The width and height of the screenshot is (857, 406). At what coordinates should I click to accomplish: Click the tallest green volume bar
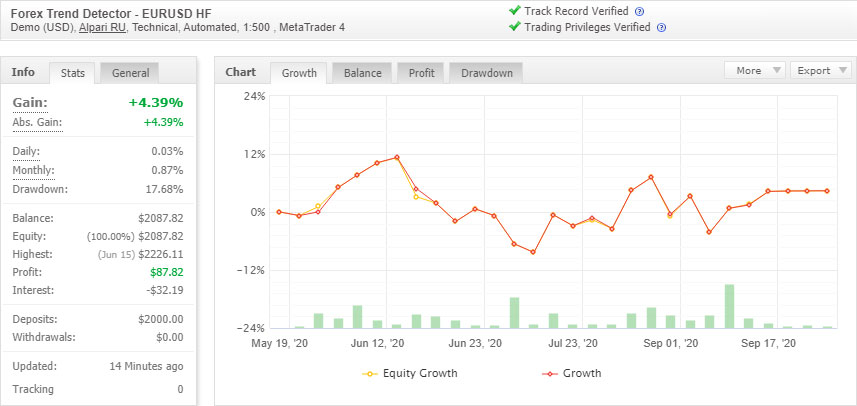pos(729,306)
